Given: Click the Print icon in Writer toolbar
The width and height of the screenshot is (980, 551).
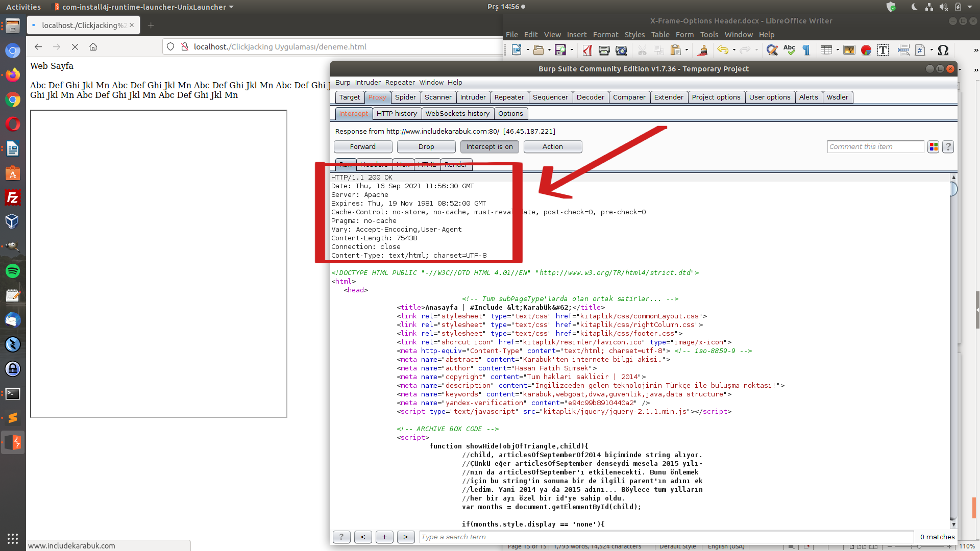Looking at the screenshot, I should point(604,50).
